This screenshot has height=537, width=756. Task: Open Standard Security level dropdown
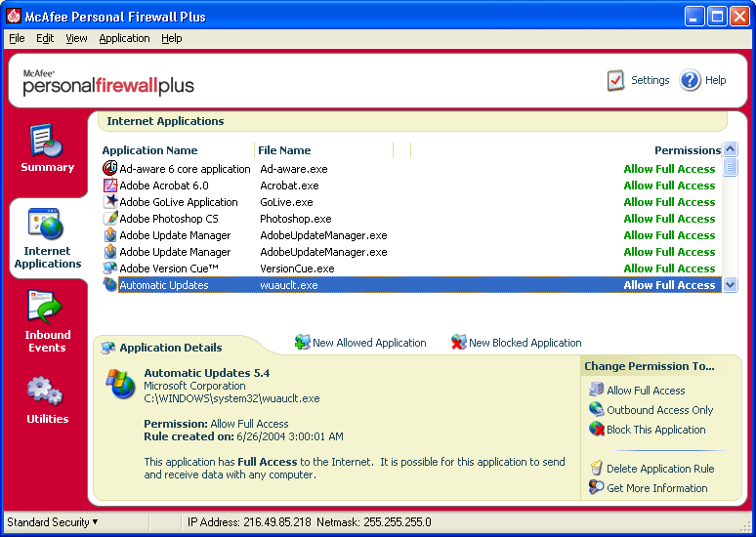pyautogui.click(x=52, y=522)
